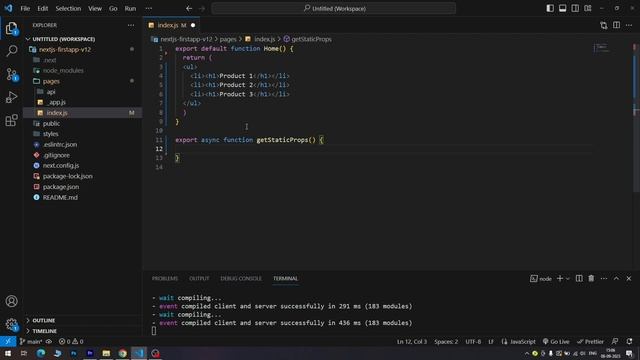Image resolution: width=640 pixels, height=360 pixels.
Task: Go back with the navigation arrow
Action: (x=189, y=8)
